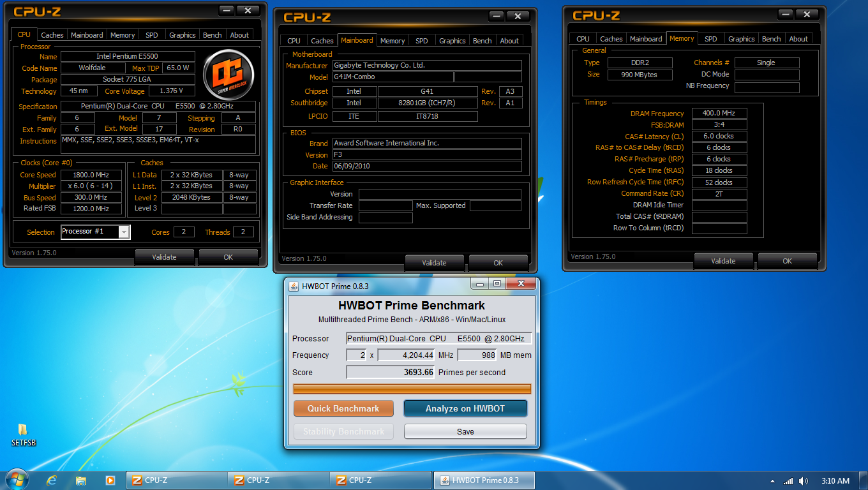Select Caches tab in middle CPU-Z window
The image size is (868, 490).
(x=322, y=41)
